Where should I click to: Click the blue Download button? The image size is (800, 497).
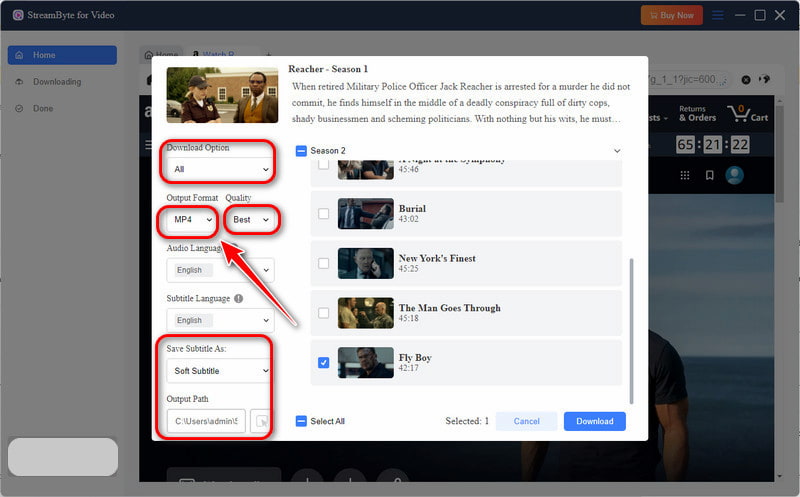point(594,421)
